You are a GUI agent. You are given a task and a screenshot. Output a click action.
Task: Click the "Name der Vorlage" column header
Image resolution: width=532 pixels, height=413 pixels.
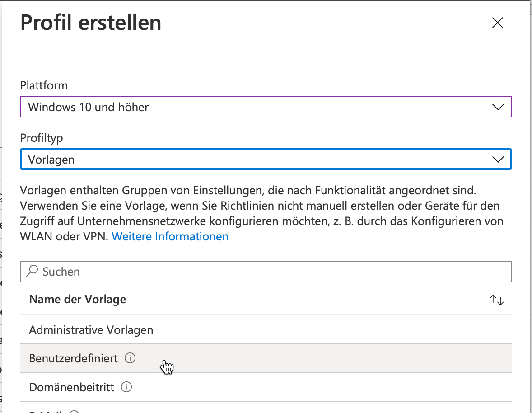coord(77,299)
